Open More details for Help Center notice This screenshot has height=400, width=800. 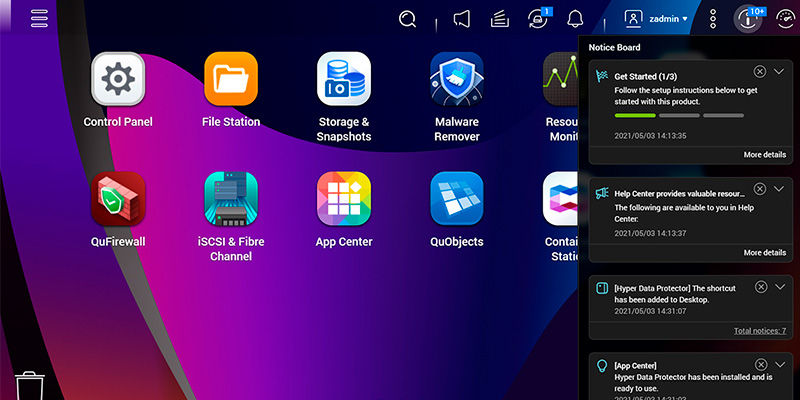coord(764,253)
